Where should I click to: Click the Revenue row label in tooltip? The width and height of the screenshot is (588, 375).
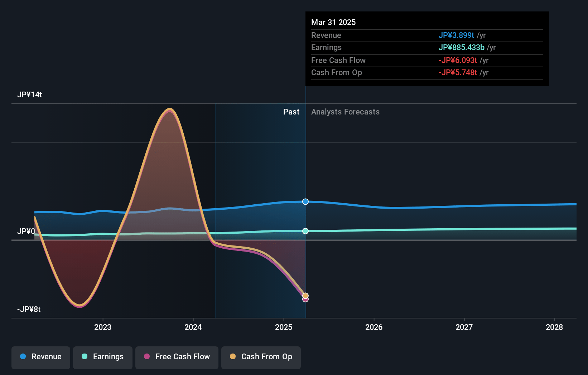pos(326,35)
